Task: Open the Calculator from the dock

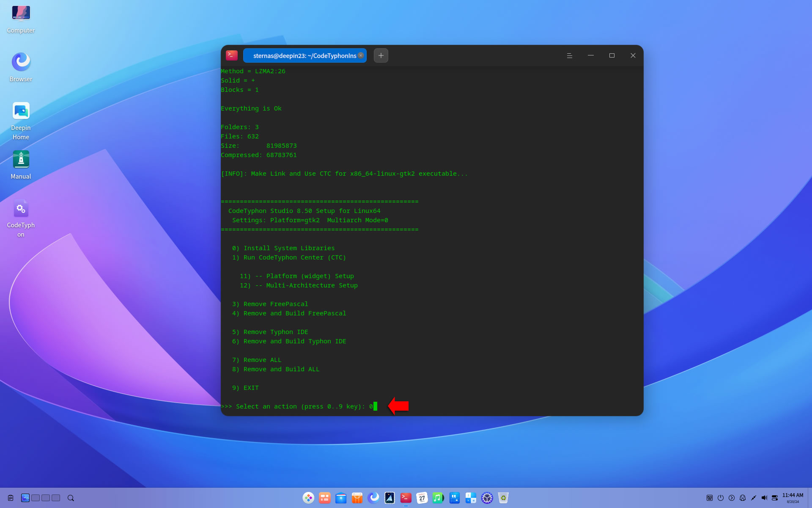Action: pos(471,498)
